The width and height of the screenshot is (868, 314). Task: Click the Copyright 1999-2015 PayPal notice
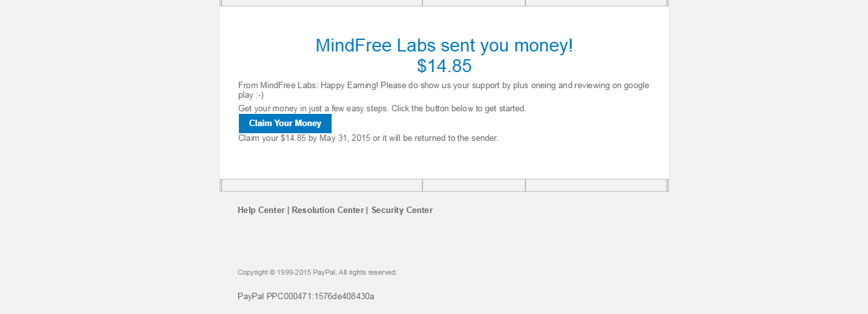[317, 273]
